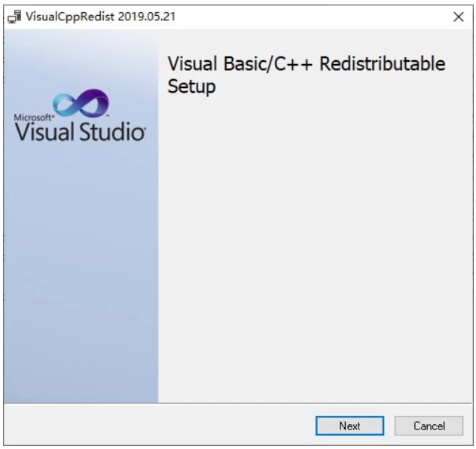Close the VisualCppRedist installer window
476x449 pixels.
[x=458, y=17]
